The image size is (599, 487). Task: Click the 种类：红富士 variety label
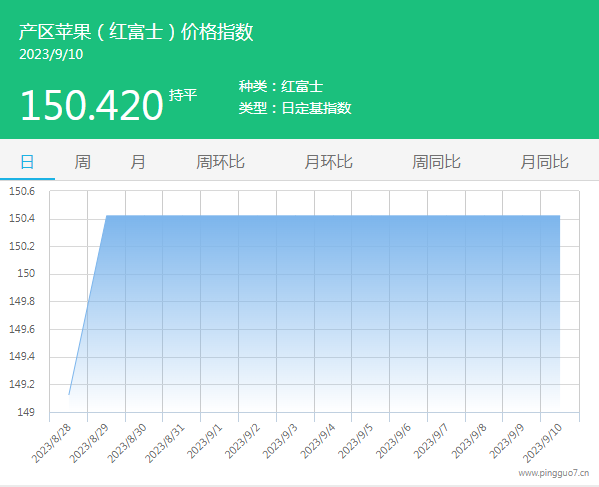pos(281,86)
